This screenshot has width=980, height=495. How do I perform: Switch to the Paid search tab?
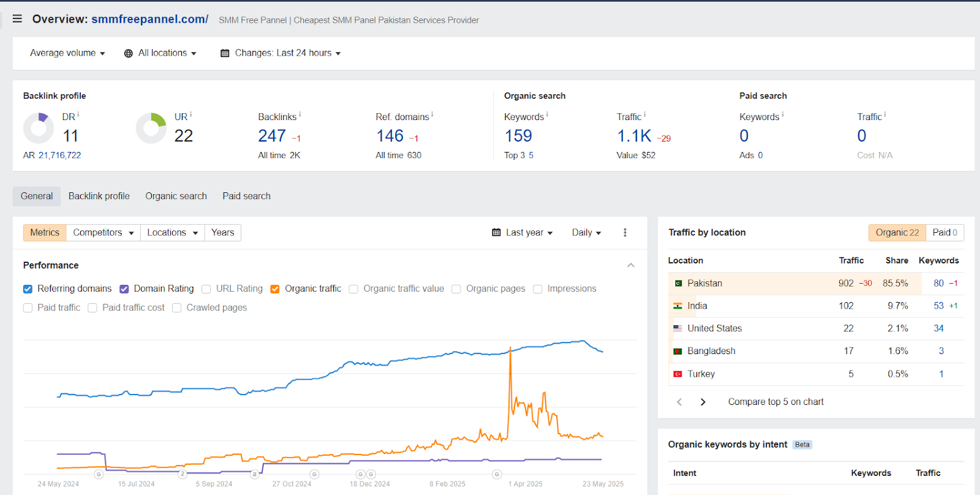[246, 196]
